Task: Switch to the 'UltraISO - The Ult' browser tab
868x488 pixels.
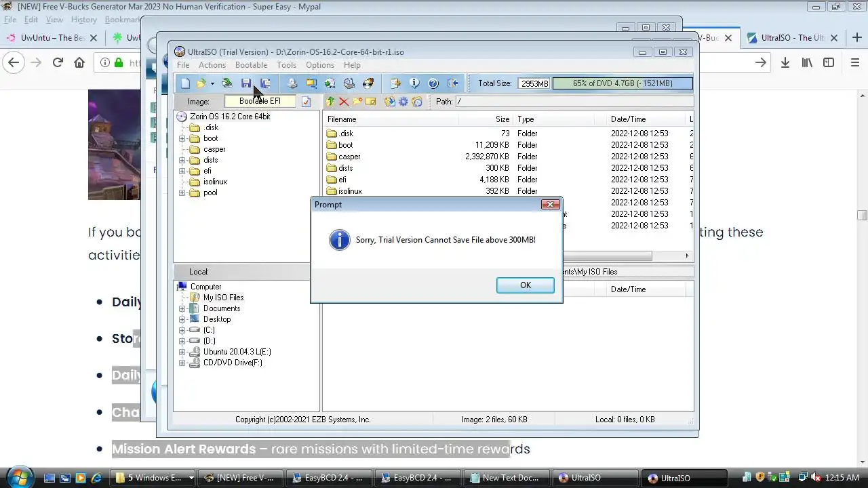Action: pyautogui.click(x=793, y=38)
